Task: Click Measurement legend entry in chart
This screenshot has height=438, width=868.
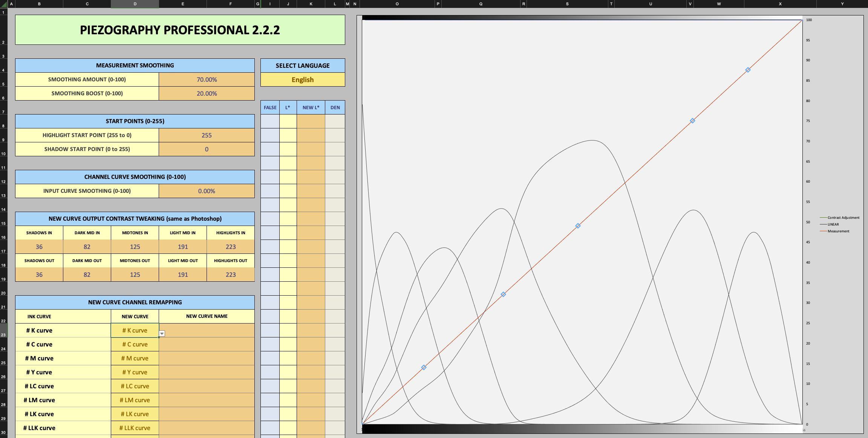Action: tap(835, 231)
